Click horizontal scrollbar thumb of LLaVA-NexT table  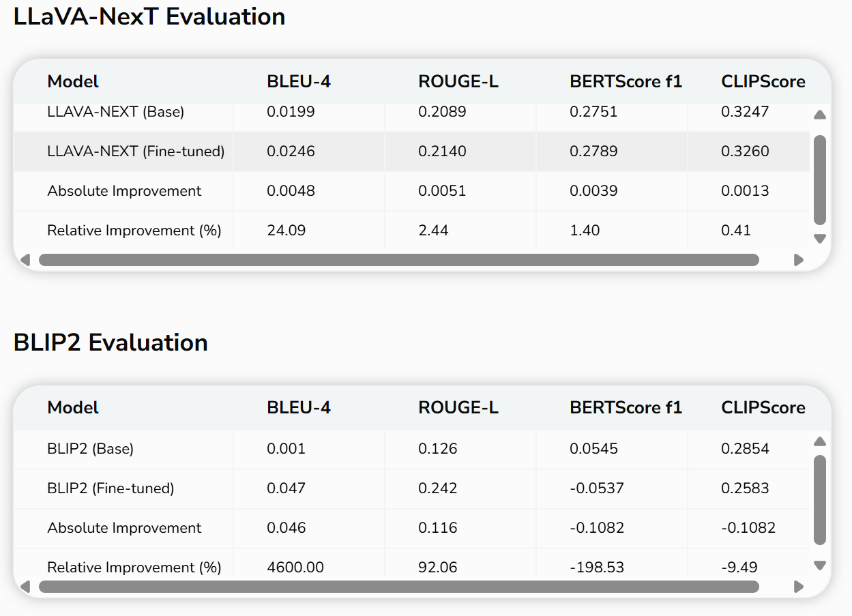399,260
